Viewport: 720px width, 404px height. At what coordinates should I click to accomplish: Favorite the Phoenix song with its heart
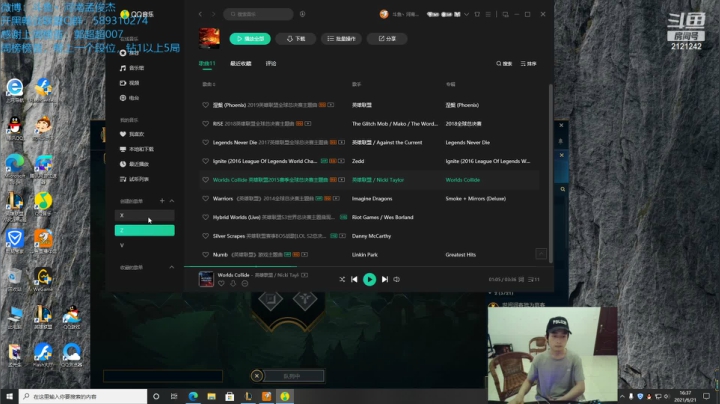205,105
